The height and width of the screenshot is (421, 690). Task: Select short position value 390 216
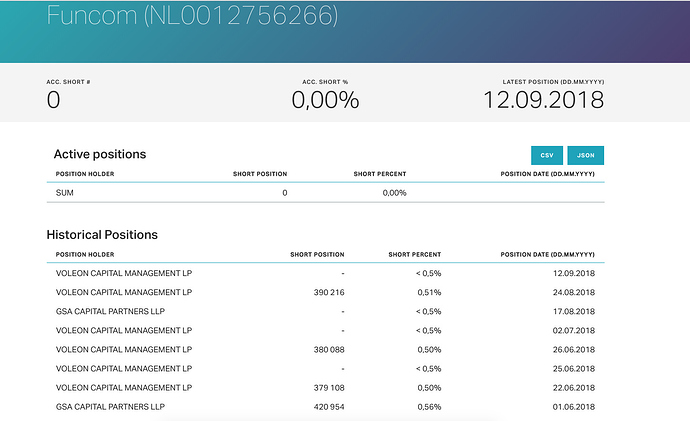tap(329, 292)
